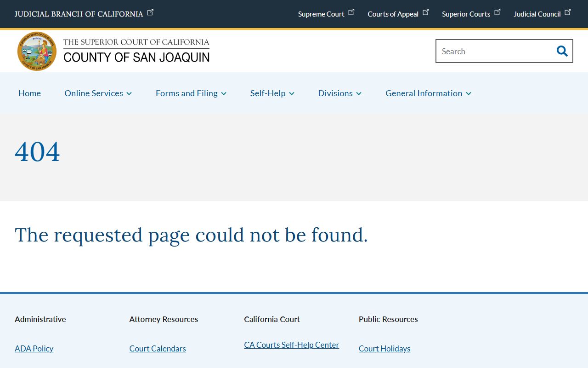
Task: Click the San Joaquin court seal logo
Action: tap(37, 51)
